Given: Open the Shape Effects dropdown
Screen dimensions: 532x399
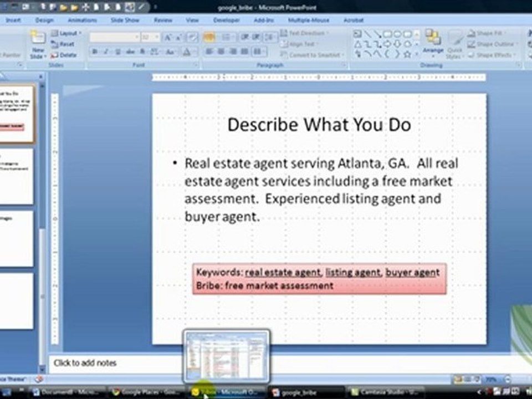Looking at the screenshot, I should (491, 55).
